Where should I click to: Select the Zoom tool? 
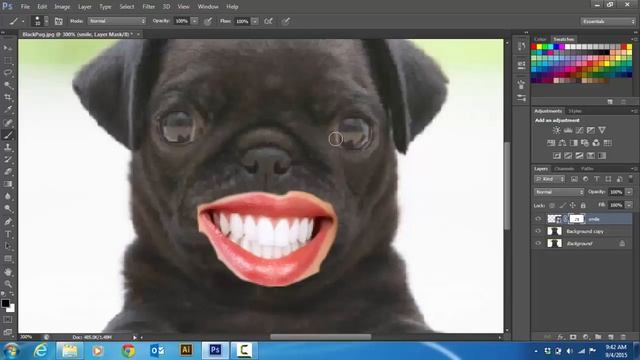(x=8, y=284)
